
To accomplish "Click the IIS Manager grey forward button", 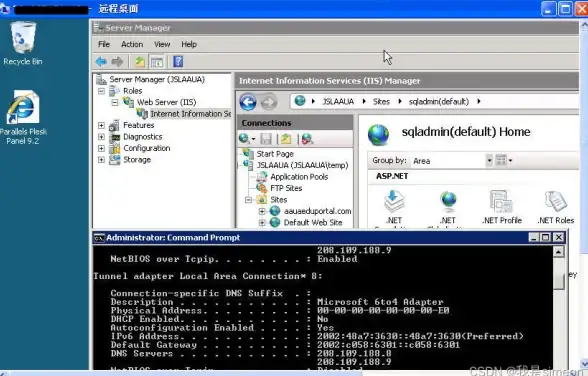I will pyautogui.click(x=268, y=102).
